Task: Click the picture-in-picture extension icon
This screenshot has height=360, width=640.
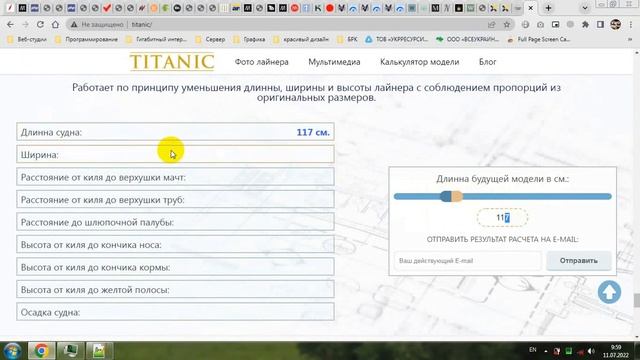Action: (556, 24)
